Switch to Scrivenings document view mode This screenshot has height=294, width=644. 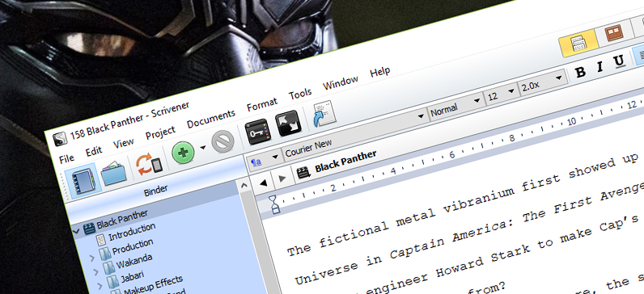click(x=578, y=43)
